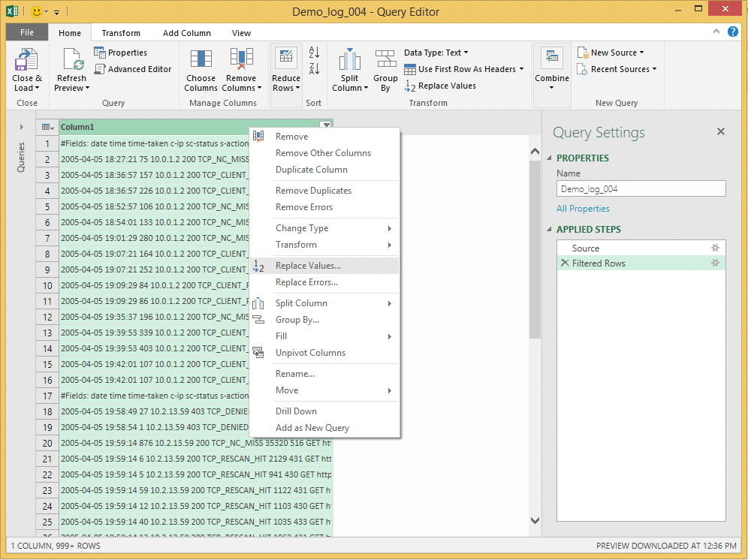The width and height of the screenshot is (748, 560).
Task: Click the Remove Columns icon
Action: (x=241, y=59)
